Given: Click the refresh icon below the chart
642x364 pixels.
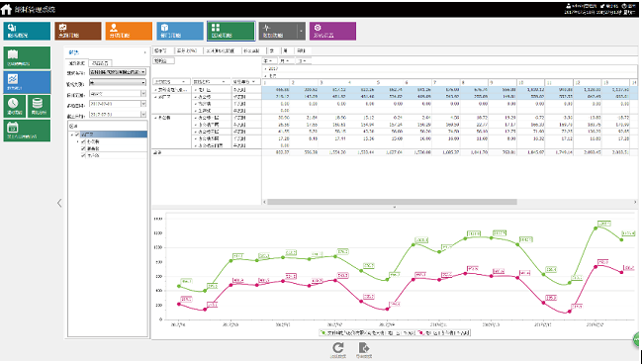Looking at the screenshot, I should 337,347.
